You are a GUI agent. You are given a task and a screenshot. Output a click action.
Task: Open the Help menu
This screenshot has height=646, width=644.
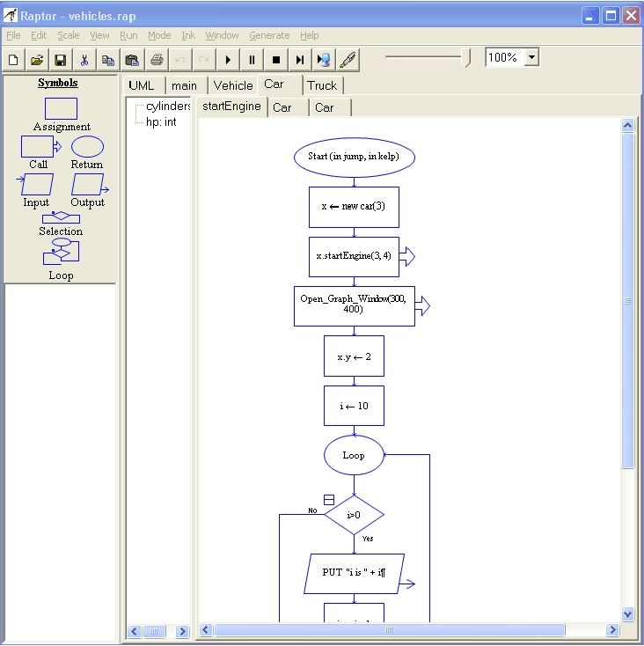point(309,35)
